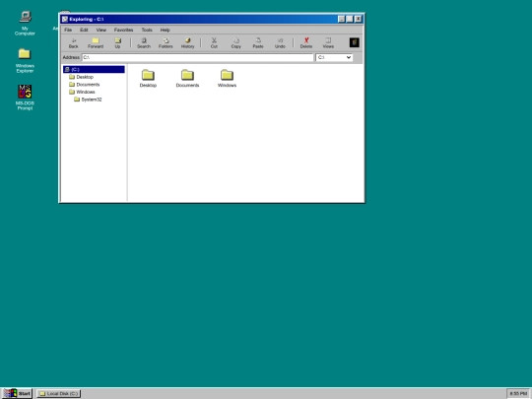Toggle the Folders pane button
The image size is (532, 399).
tap(166, 43)
